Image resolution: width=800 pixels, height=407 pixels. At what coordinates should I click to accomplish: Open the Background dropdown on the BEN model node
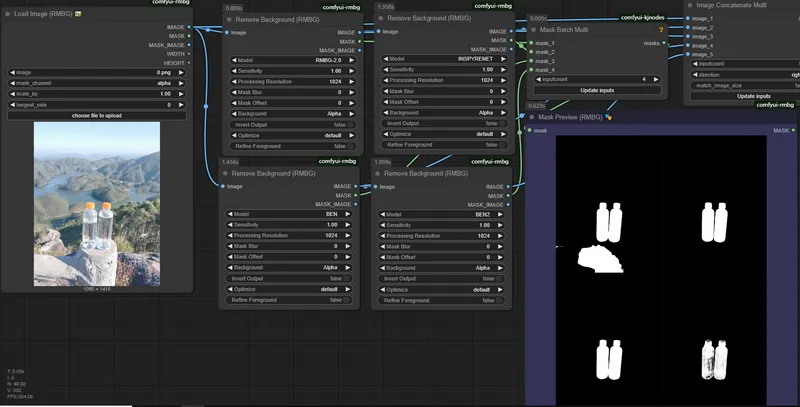pyautogui.click(x=290, y=268)
